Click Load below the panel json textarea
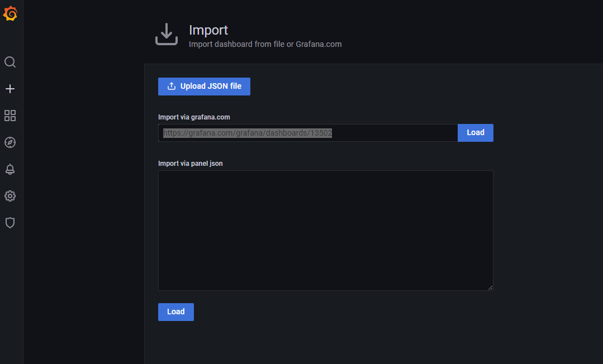603x364 pixels. pyautogui.click(x=175, y=312)
